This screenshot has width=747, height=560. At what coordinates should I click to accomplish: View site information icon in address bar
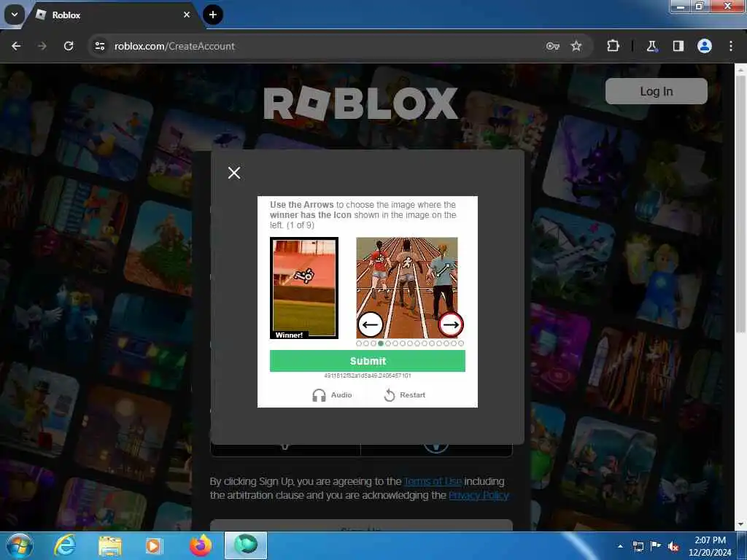100,46
